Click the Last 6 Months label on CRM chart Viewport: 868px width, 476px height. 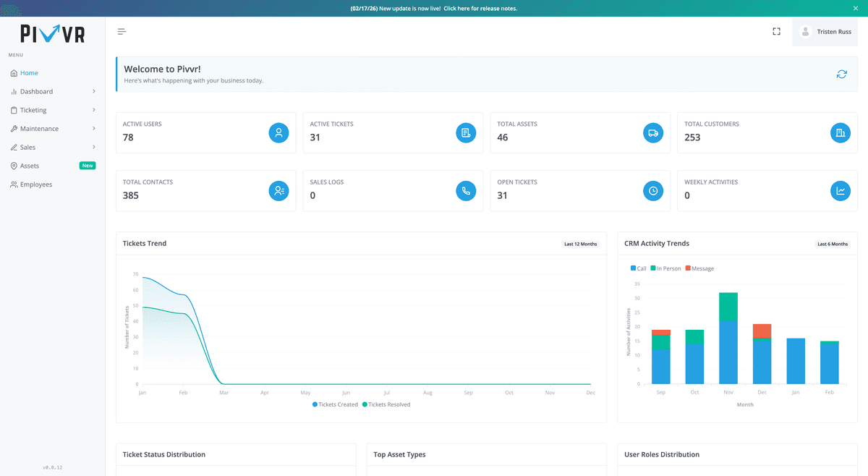pos(832,244)
